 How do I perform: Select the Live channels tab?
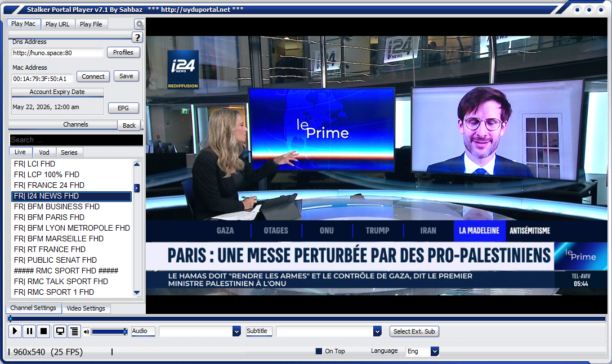click(20, 152)
